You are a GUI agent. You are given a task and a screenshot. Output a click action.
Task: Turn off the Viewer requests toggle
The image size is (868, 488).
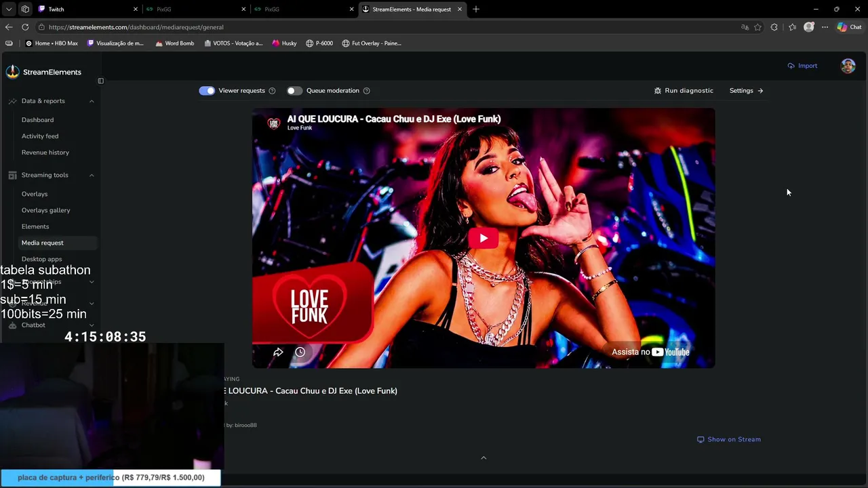[207, 91]
